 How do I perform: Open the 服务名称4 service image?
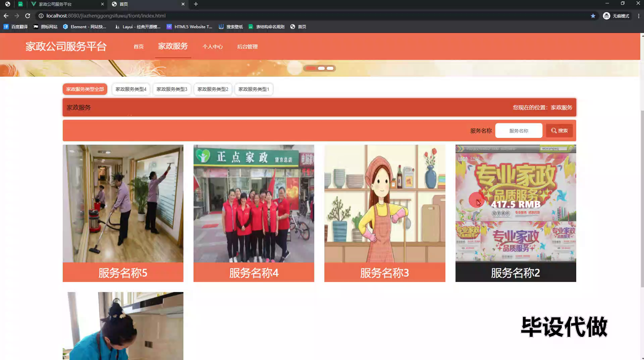tap(254, 204)
